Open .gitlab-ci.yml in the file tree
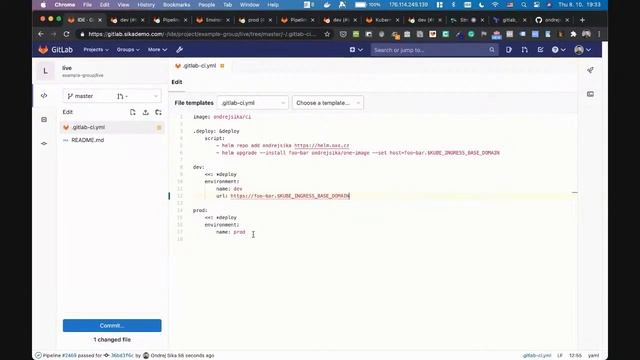The image size is (640, 360). coord(112,127)
